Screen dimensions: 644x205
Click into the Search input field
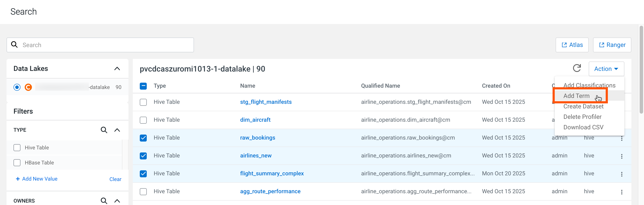[x=105, y=45]
